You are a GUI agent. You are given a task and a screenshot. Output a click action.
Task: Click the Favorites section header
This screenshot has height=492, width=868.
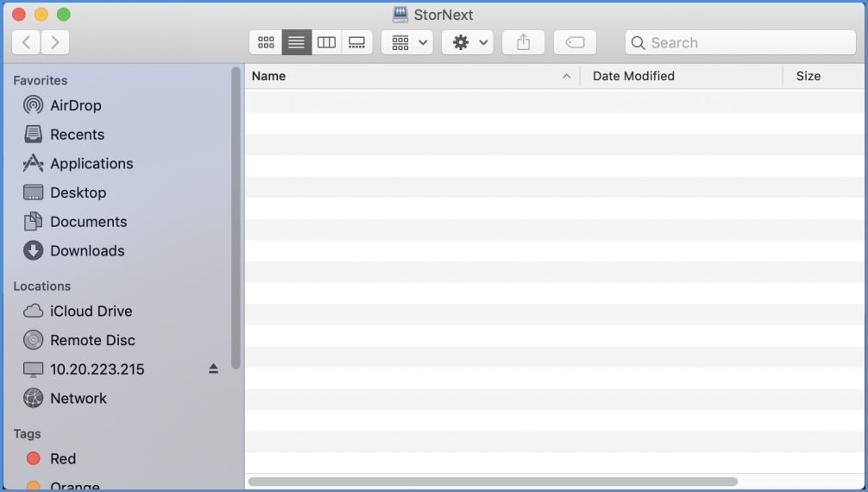pyautogui.click(x=41, y=80)
